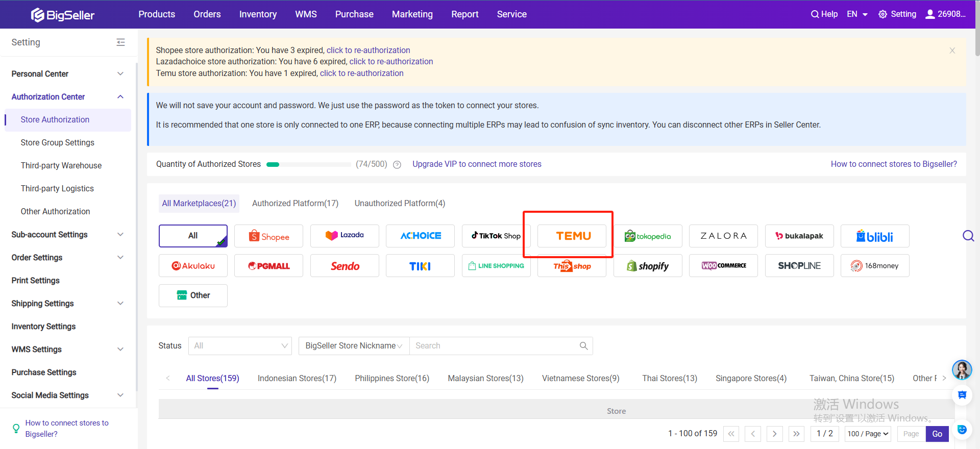Go to the last page of stores
Viewport: 980px width, 449px height.
796,434
